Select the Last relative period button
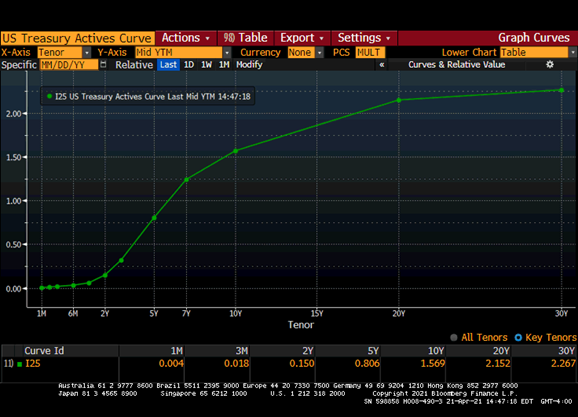Screen dimensions: 578x417 [168, 65]
